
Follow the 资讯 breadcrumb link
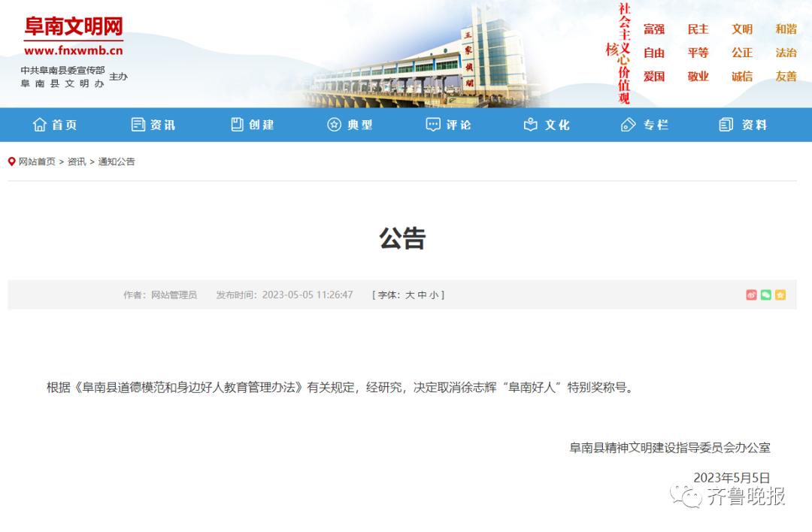coord(77,162)
